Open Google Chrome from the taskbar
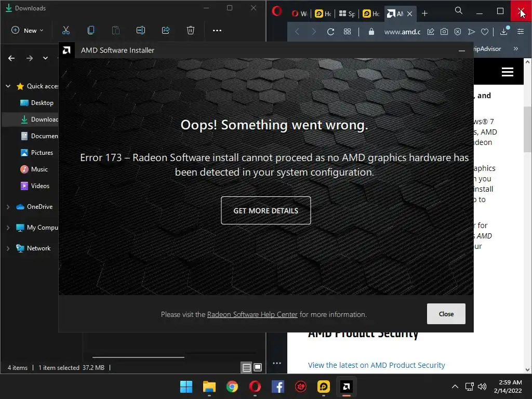 (232, 387)
